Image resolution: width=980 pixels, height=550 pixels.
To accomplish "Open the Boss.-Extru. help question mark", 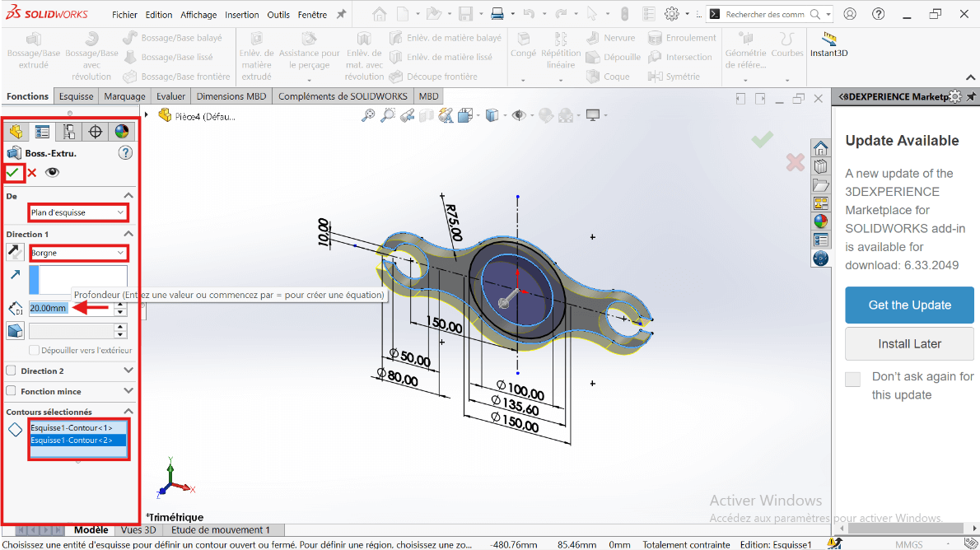I will (125, 152).
